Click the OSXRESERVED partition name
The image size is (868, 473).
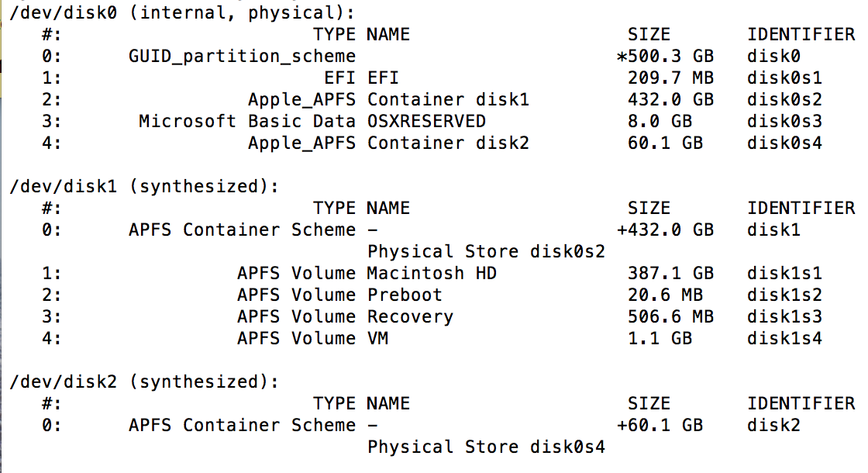[x=426, y=121]
